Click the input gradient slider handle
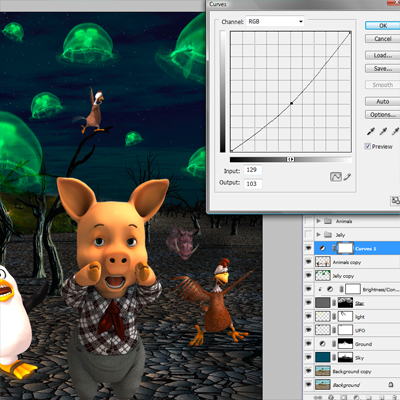This screenshot has height=400, width=400. pyautogui.click(x=291, y=159)
